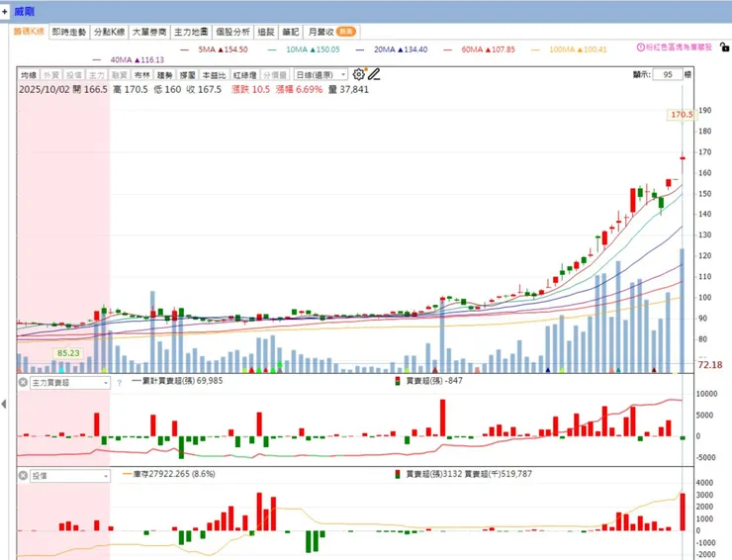
Task: Open the 日線(還原) period dropdown
Action: click(320, 75)
